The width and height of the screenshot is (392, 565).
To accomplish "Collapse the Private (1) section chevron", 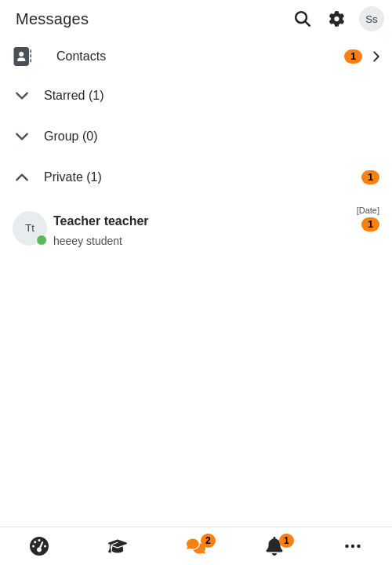I will click(22, 177).
